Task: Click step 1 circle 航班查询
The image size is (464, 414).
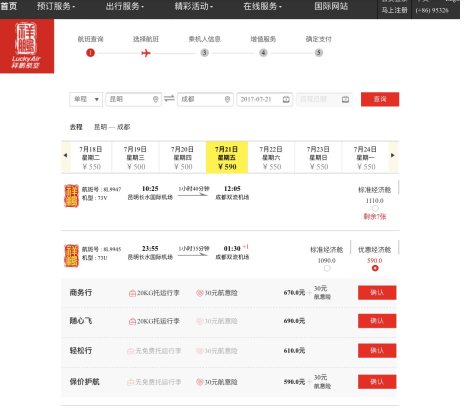Action: tap(90, 53)
